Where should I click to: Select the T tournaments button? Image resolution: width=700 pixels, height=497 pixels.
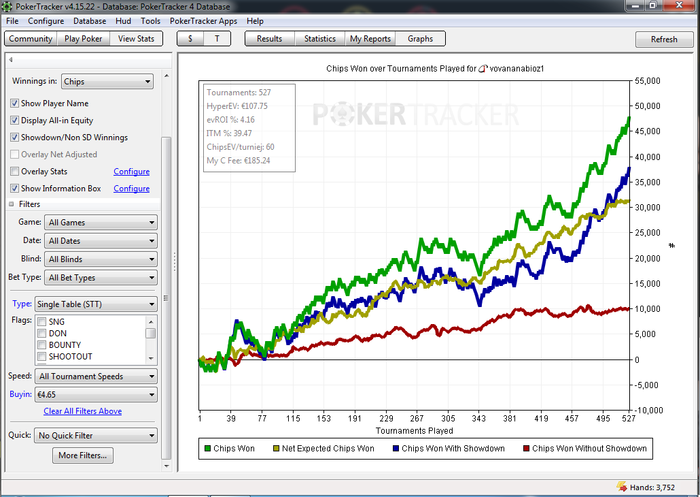[x=217, y=39]
